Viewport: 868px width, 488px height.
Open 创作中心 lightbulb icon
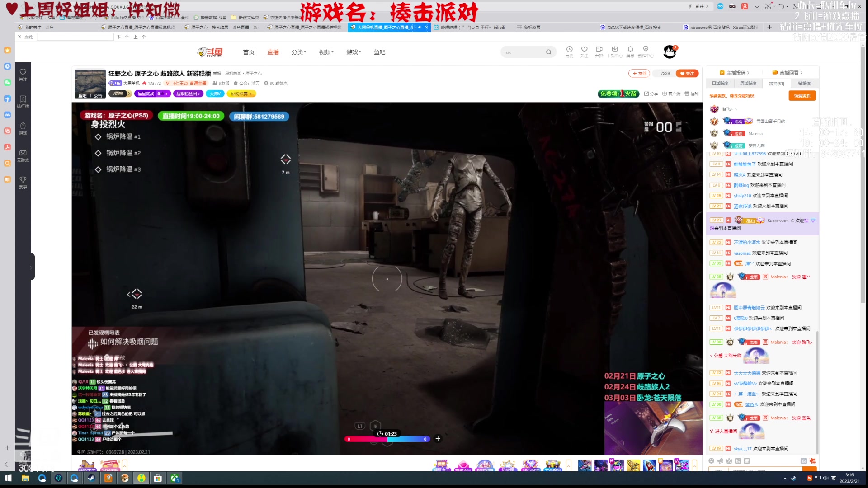click(646, 50)
